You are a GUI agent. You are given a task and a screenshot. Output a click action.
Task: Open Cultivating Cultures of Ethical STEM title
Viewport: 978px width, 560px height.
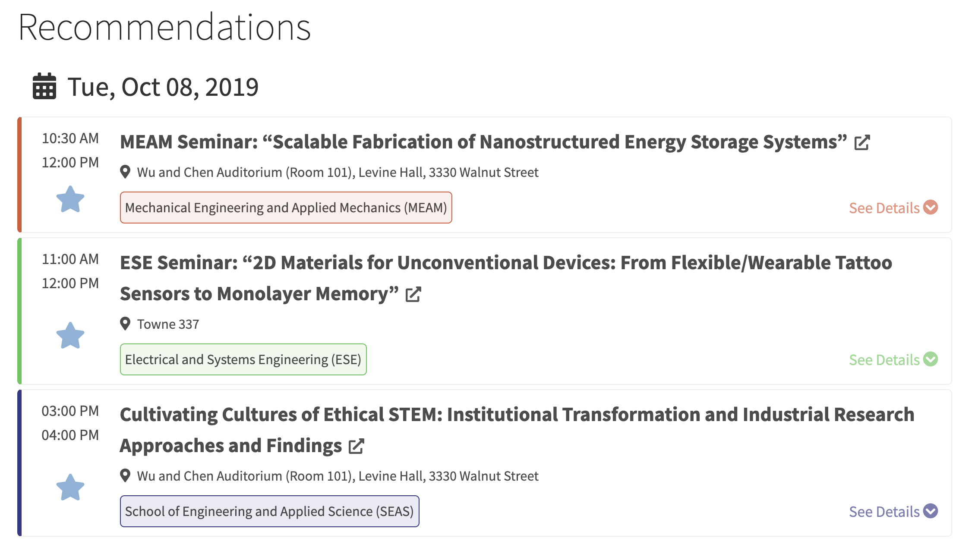pyautogui.click(x=517, y=415)
